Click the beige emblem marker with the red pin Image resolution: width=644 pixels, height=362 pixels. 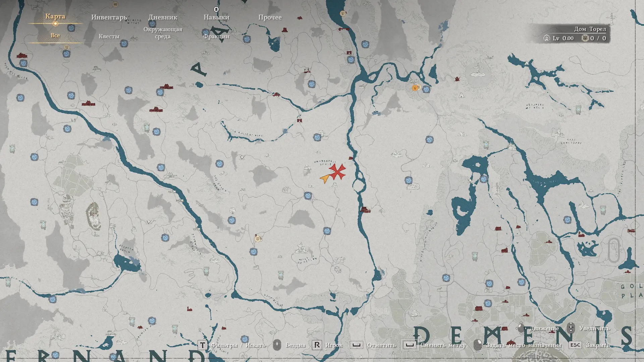[x=258, y=238]
